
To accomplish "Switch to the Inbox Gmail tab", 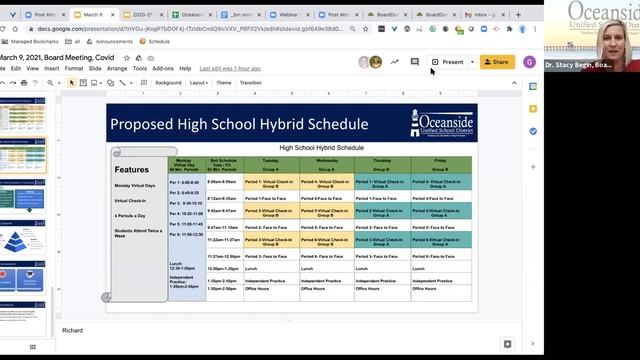I will tap(484, 15).
